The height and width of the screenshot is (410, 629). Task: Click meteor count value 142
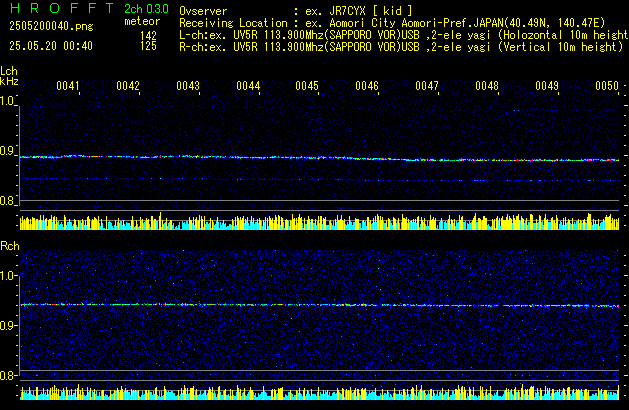148,36
